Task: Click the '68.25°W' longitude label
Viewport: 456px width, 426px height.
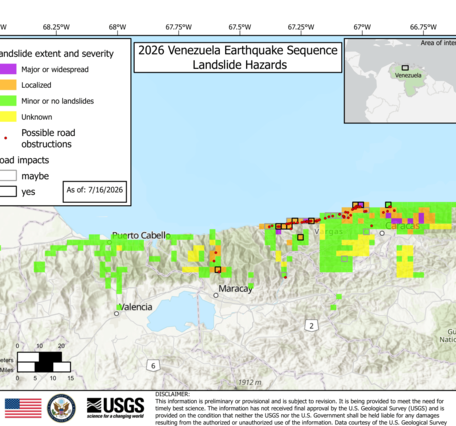Action: (56, 27)
